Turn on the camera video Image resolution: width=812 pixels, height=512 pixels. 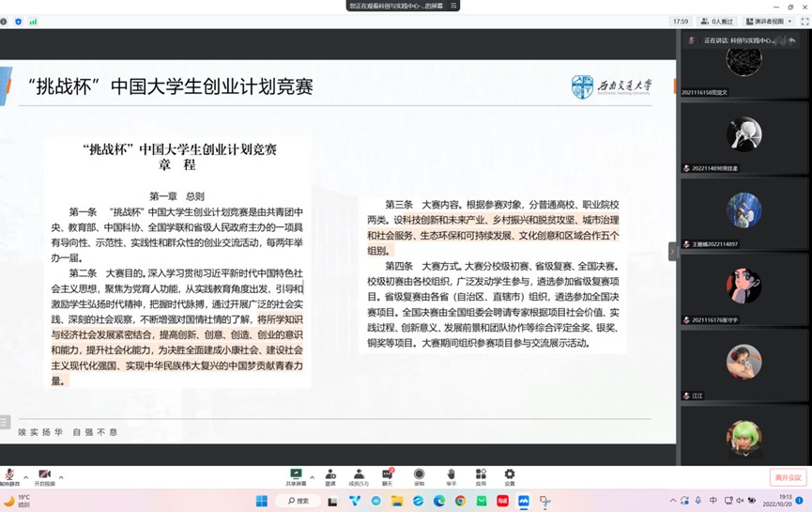[44, 475]
